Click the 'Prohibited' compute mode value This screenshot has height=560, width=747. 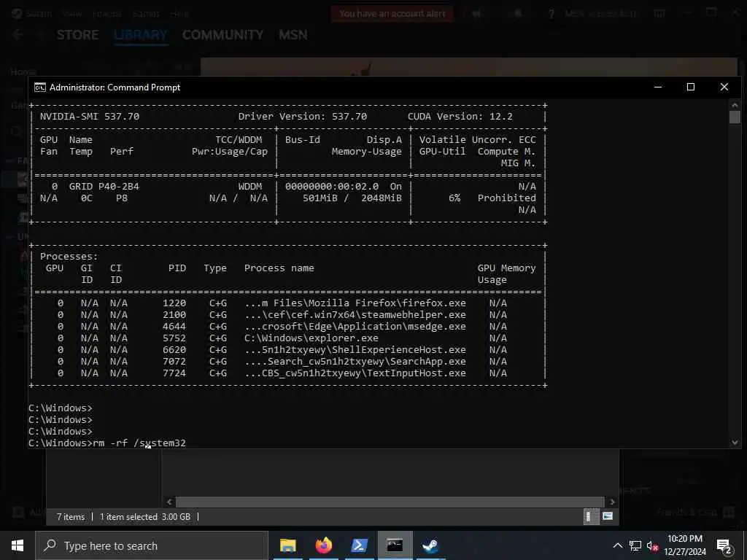506,198
